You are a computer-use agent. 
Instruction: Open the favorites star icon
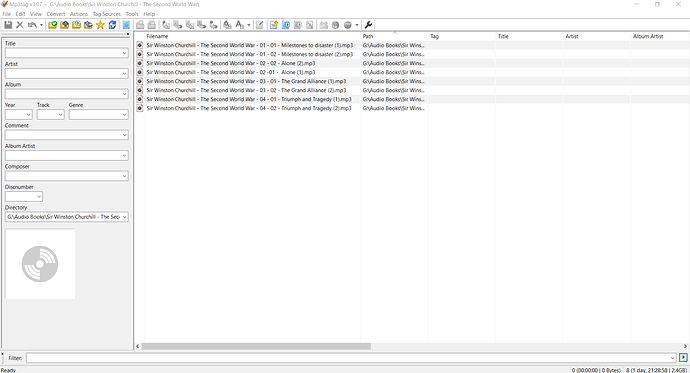pyautogui.click(x=100, y=25)
